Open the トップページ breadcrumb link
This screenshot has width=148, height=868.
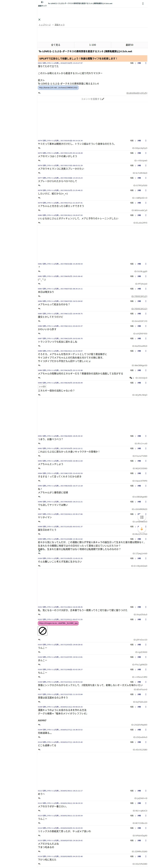(45, 25)
